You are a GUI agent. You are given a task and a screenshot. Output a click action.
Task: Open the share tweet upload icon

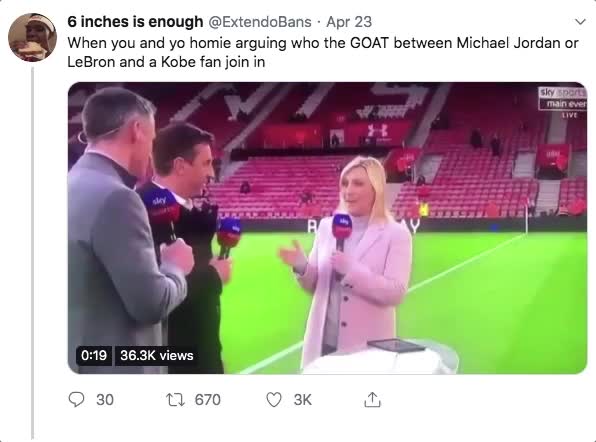[372, 399]
